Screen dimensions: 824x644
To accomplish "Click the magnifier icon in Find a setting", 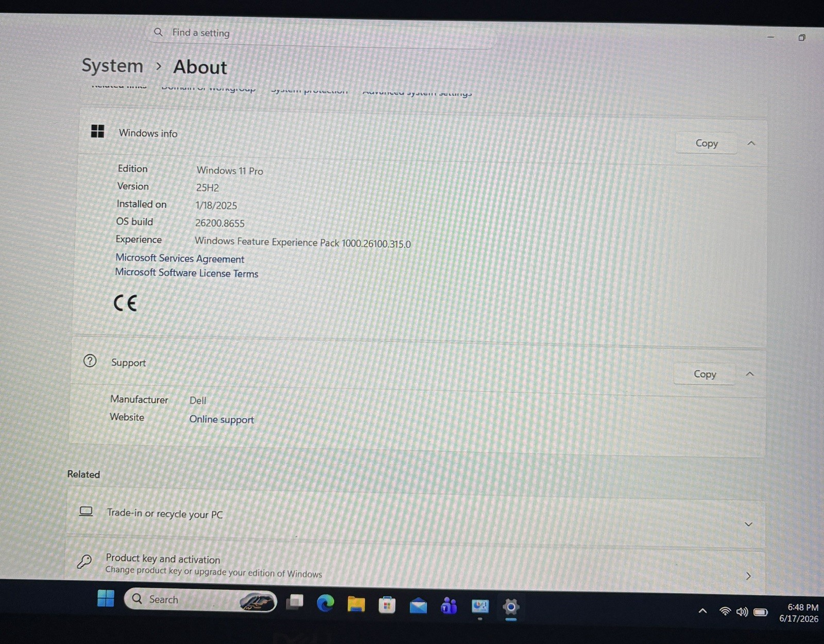I will [x=159, y=32].
